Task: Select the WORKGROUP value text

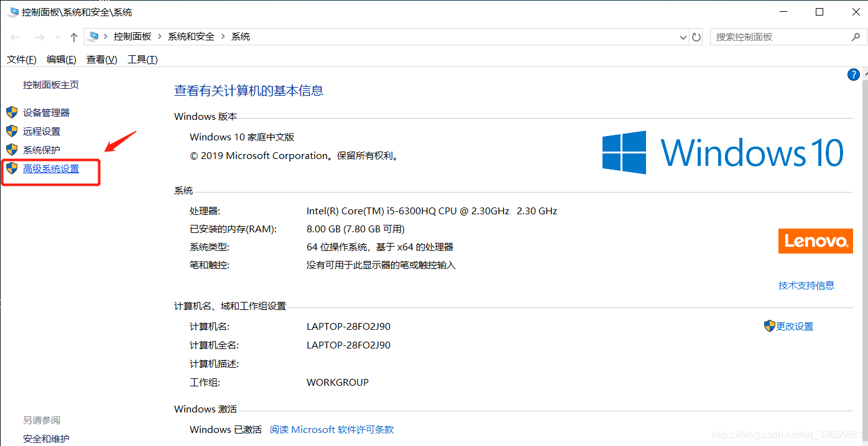Action: pos(338,382)
